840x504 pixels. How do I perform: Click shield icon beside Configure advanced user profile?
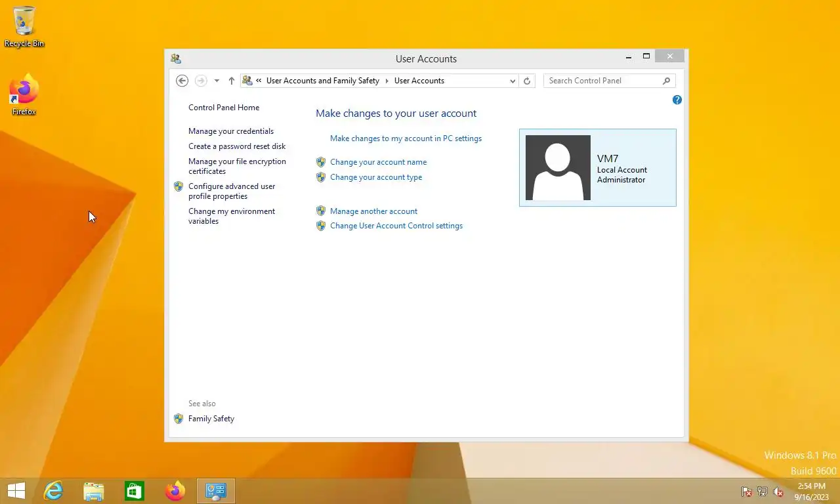click(x=178, y=186)
